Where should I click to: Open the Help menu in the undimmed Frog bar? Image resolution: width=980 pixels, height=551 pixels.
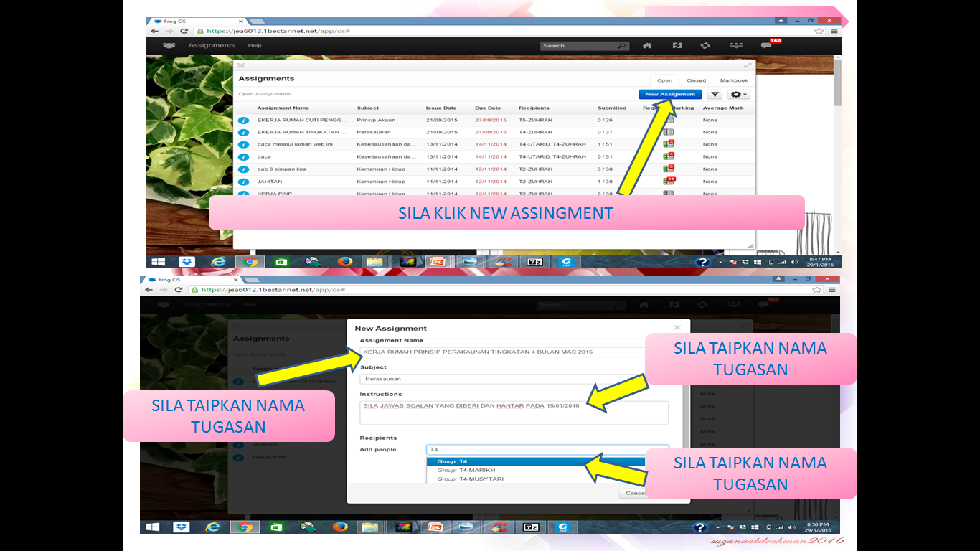point(255,45)
